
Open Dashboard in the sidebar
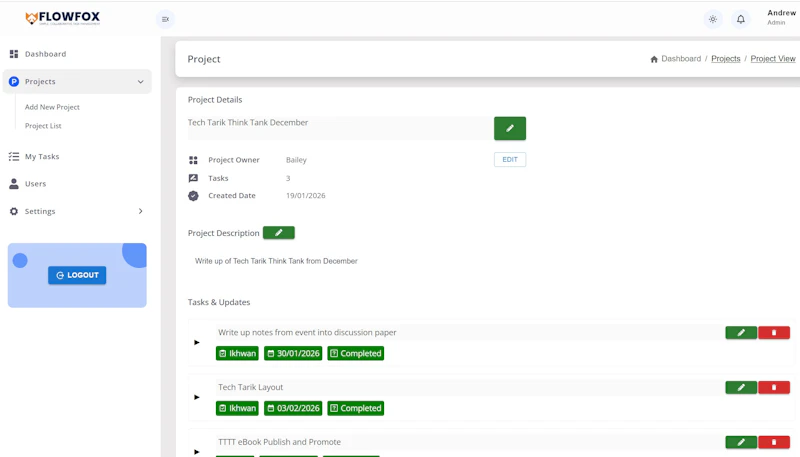(45, 54)
